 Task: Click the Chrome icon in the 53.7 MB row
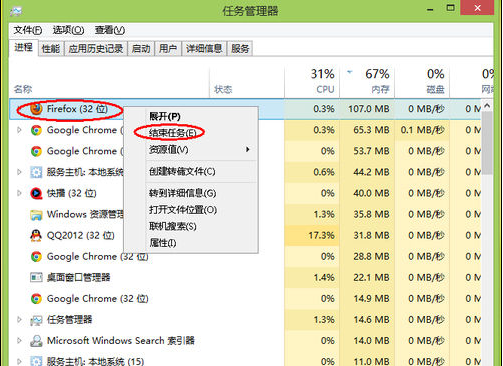(36, 151)
